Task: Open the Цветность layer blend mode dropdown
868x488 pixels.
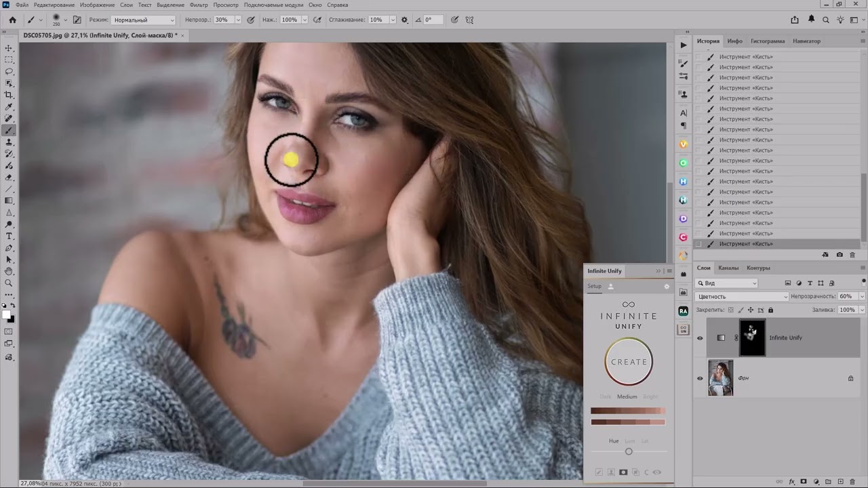Action: pos(742,296)
